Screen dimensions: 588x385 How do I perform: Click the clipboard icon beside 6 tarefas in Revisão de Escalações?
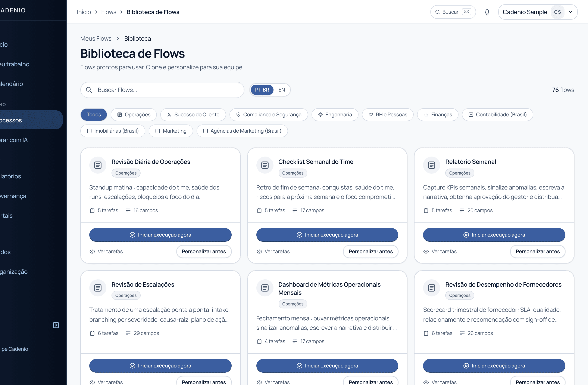[92, 333]
